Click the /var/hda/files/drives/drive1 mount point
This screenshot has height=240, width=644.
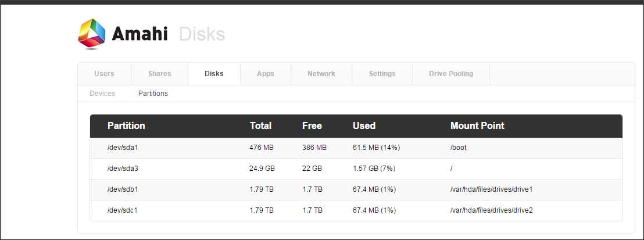click(491, 189)
